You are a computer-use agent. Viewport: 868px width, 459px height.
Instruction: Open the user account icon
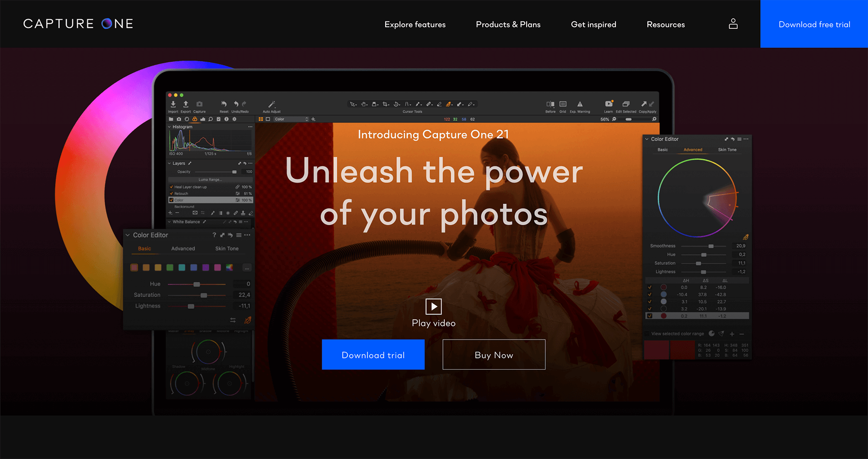733,24
